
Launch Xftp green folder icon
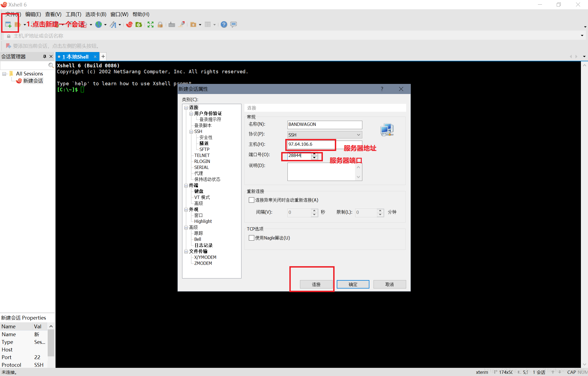pos(139,25)
